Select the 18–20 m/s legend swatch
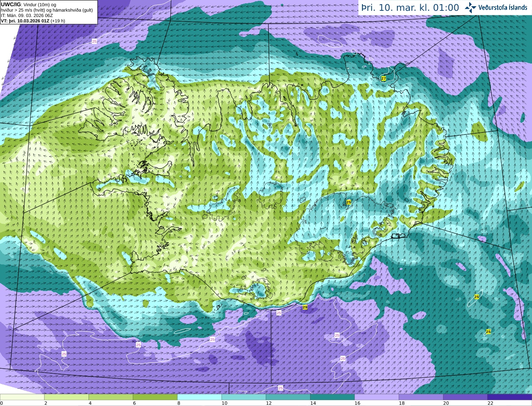The width and height of the screenshot is (532, 406). [x=421, y=397]
